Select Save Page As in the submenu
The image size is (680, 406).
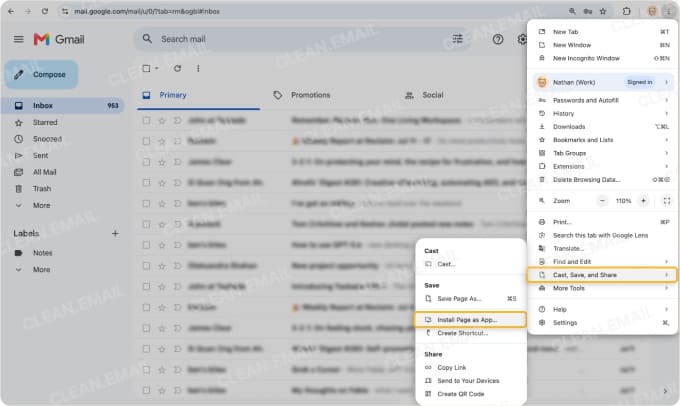471,298
